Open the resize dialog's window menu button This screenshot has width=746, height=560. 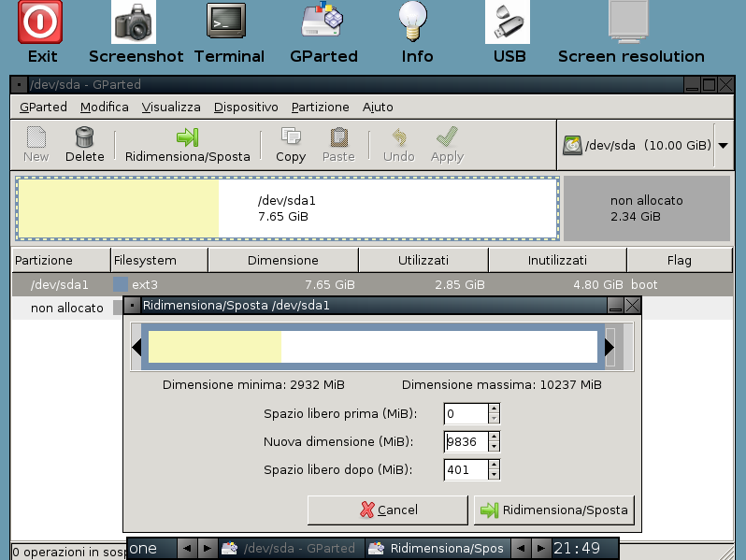pyautogui.click(x=132, y=306)
